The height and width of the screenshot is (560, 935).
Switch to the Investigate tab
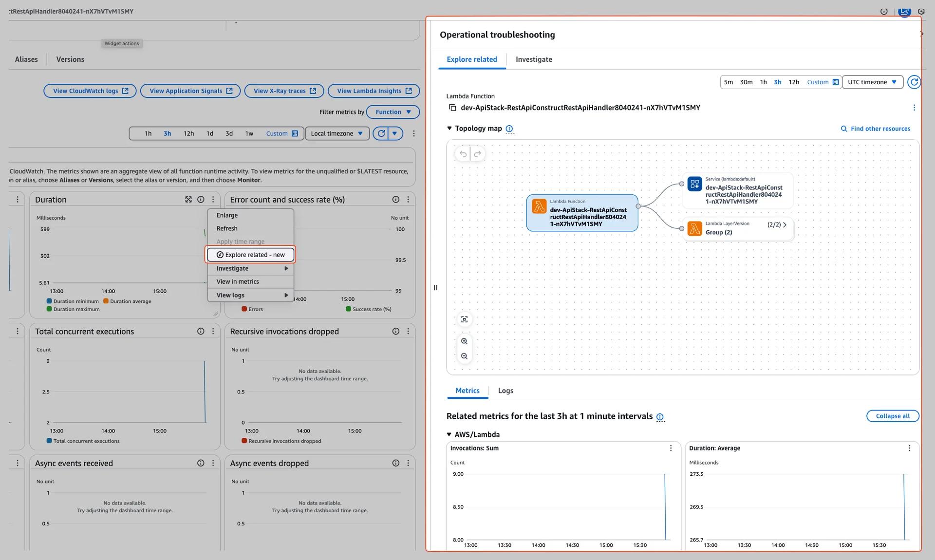coord(534,59)
